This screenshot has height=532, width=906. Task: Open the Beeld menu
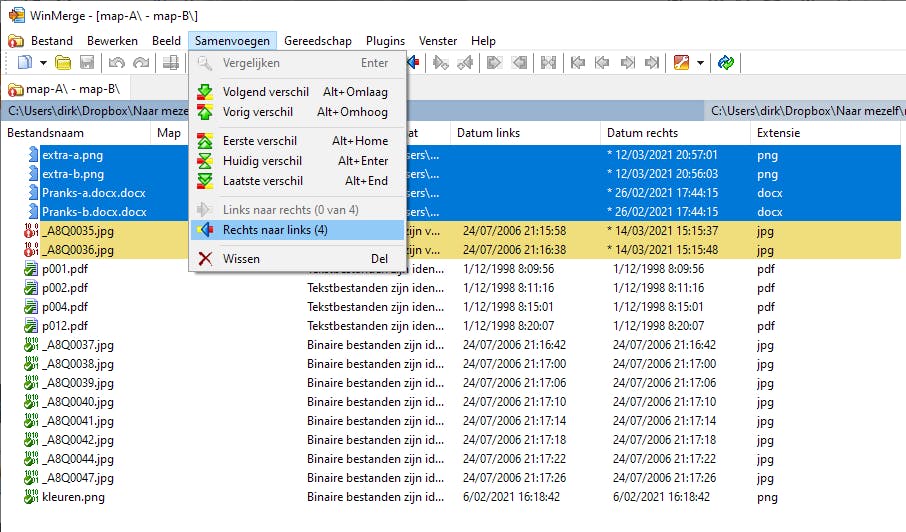click(166, 41)
